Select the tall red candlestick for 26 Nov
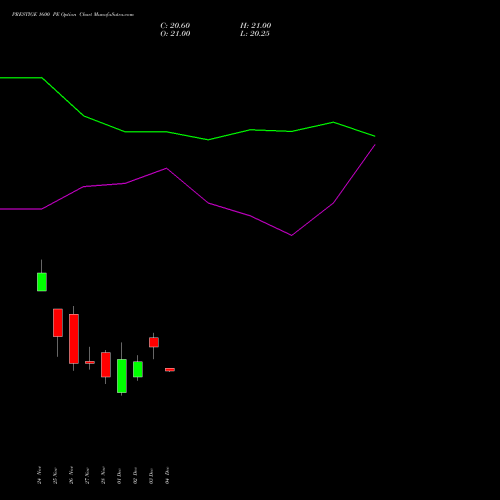Screen dimensions: 500x500 (74, 339)
